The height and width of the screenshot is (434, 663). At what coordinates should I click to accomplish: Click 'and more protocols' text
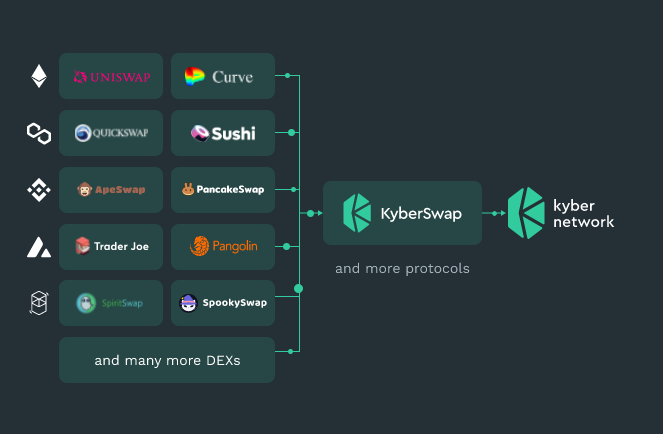(x=402, y=269)
